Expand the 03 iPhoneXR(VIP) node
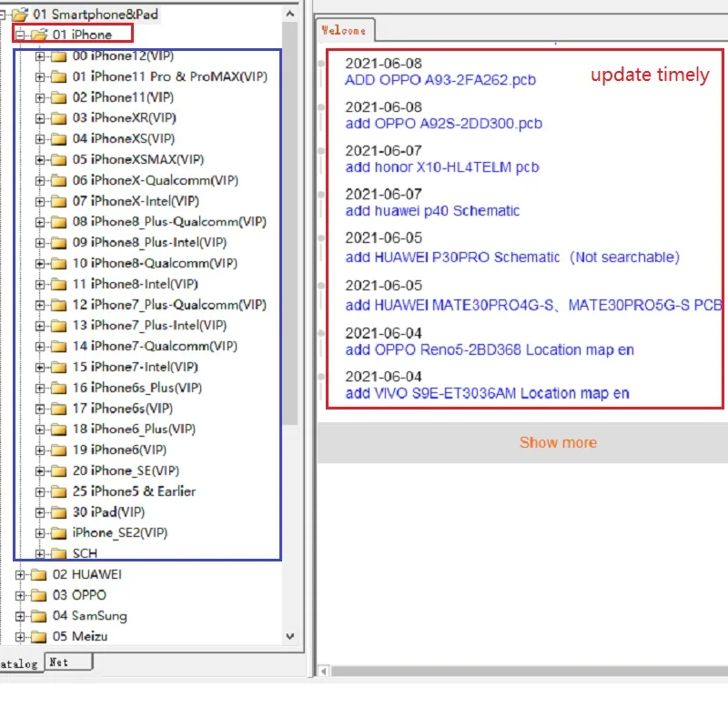This screenshot has width=728, height=728. (40, 118)
